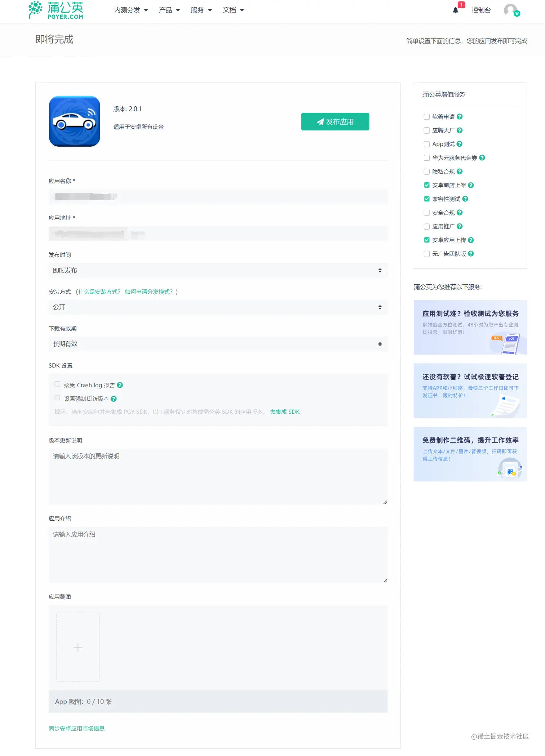Click help icon next to 安卓商店上架
545x756 pixels.
coord(471,185)
